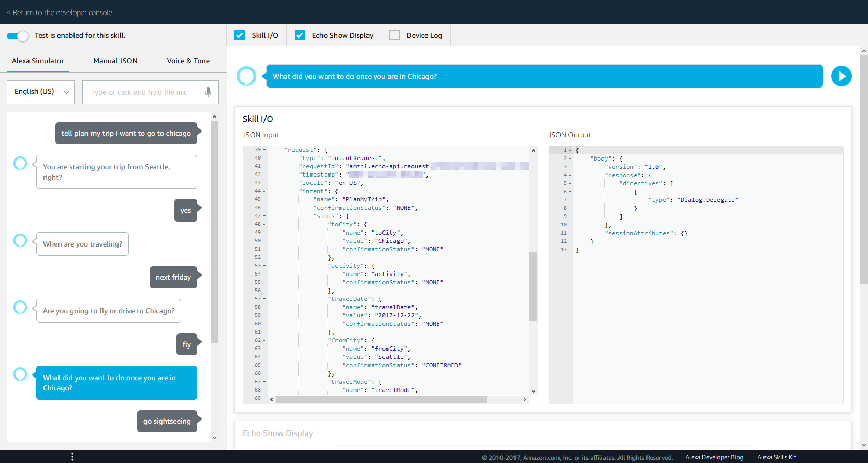868x463 pixels.
Task: Collapse the "toCity" fold arrow at line 48
Action: 264,224
